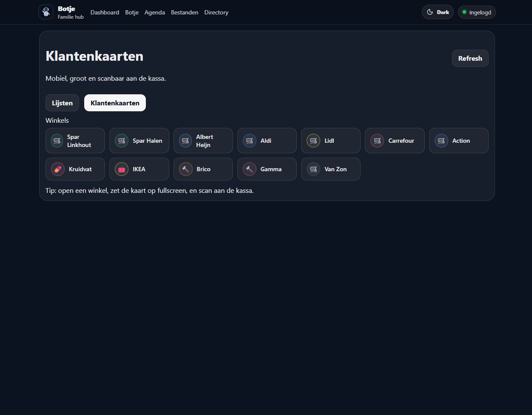Navigate to the Directory page
This screenshot has width=532, height=415.
(x=216, y=12)
